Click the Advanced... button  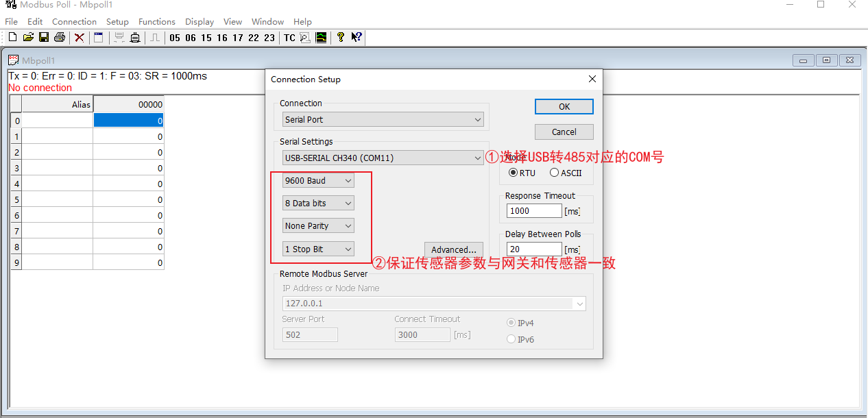(453, 250)
